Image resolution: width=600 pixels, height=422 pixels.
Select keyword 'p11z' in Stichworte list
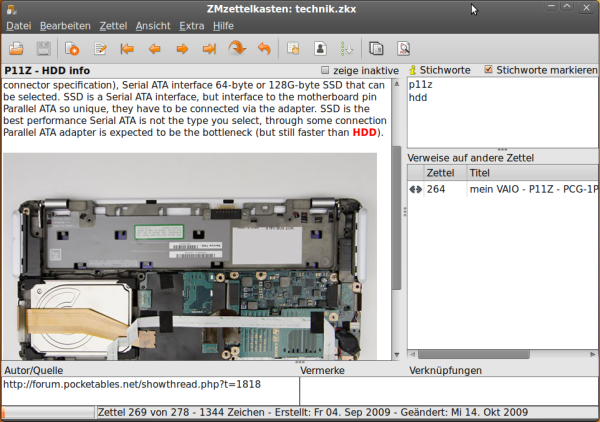(421, 85)
